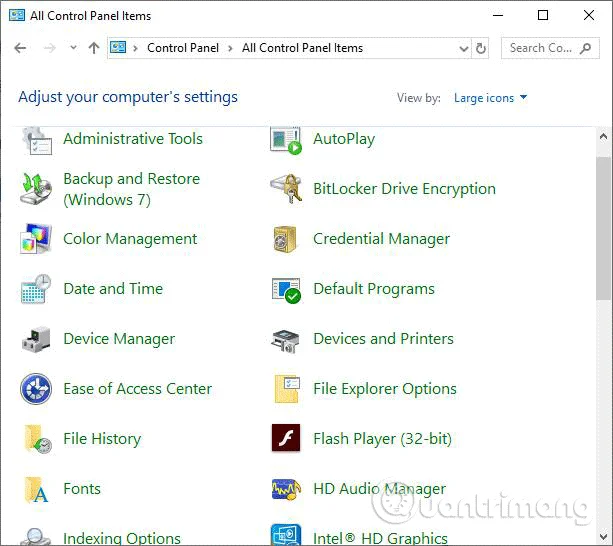Click the Ease of Access Center icon
Viewport: 613px width, 546px height.
[x=36, y=389]
